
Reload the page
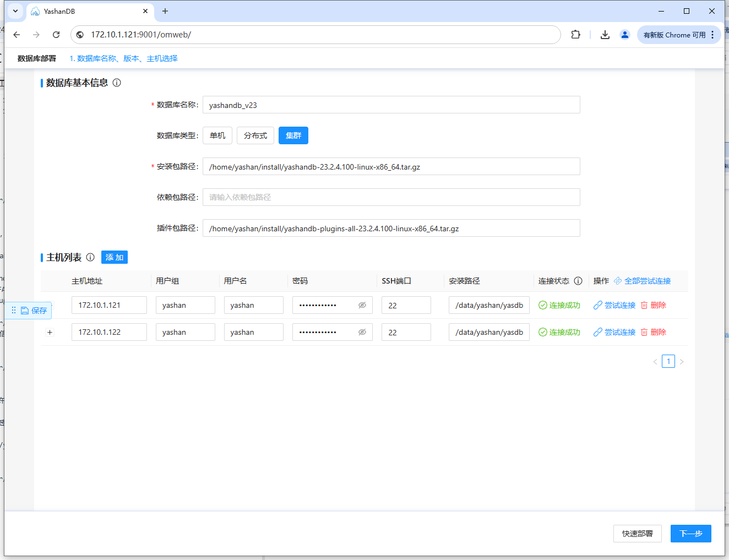click(x=56, y=35)
